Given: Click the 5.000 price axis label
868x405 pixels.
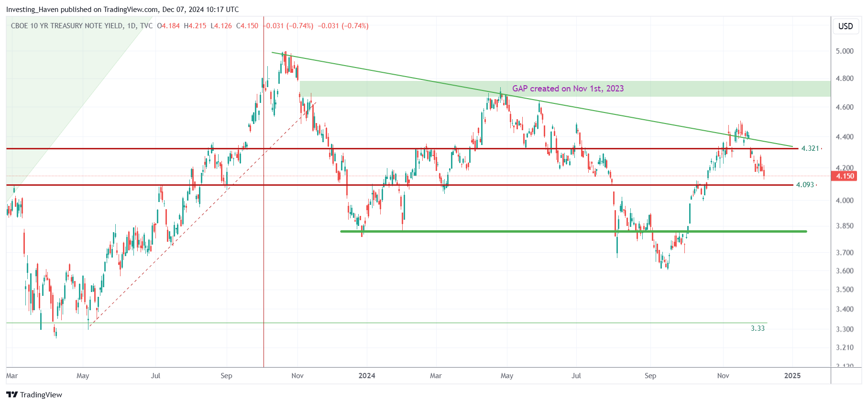Looking at the screenshot, I should point(845,51).
